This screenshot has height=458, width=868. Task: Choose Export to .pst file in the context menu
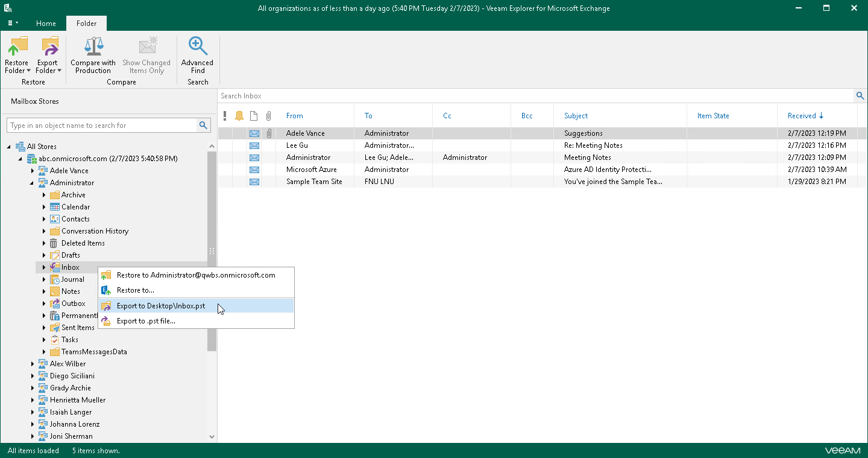(x=147, y=320)
